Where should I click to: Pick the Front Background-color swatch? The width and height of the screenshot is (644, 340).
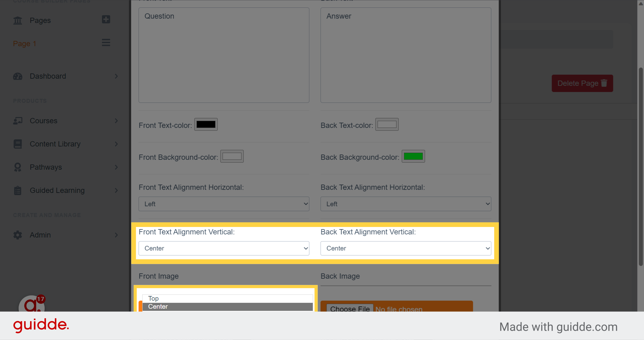232,156
